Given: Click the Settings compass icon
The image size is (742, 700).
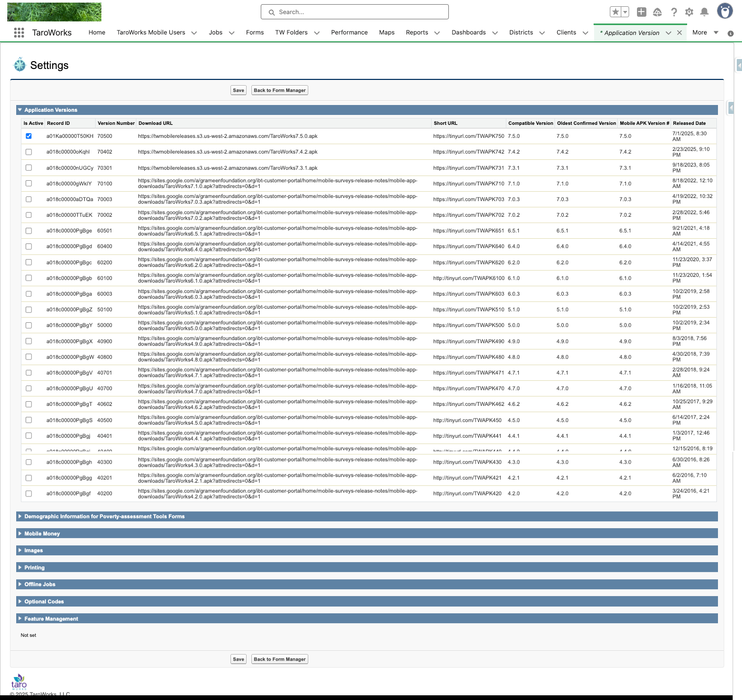Looking at the screenshot, I should (x=20, y=65).
